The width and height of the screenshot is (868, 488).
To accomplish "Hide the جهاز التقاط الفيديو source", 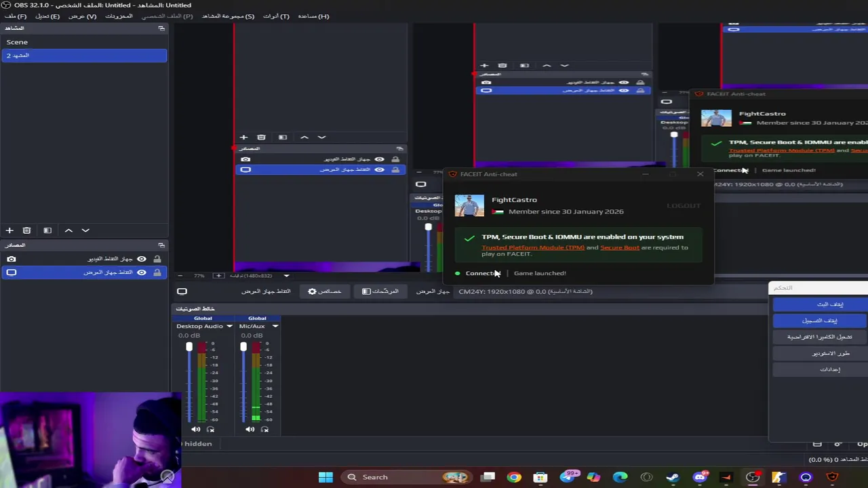I will pos(142,259).
